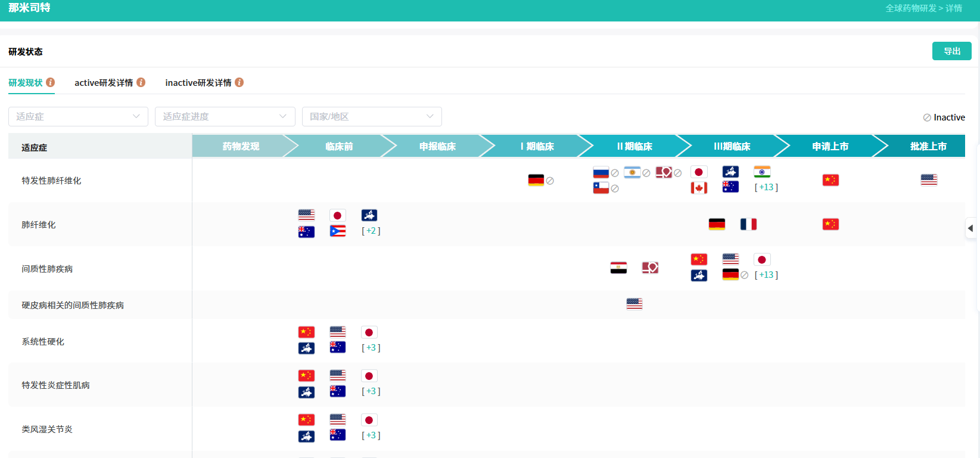Select Japan flag in 肺纤维化 row
The image size is (980, 458).
pyautogui.click(x=338, y=215)
